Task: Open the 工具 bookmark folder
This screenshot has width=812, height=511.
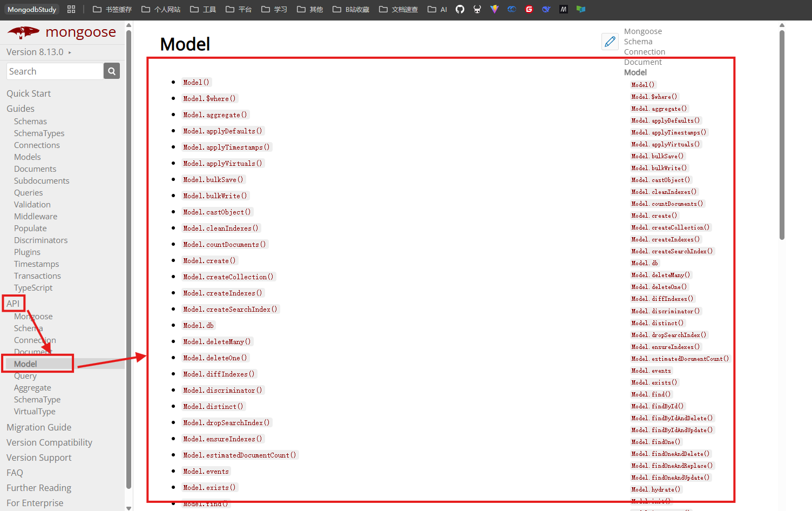Action: [x=203, y=9]
